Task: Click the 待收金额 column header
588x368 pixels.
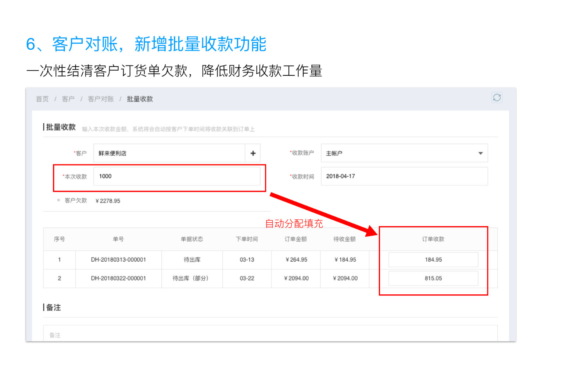Action: pyautogui.click(x=344, y=239)
